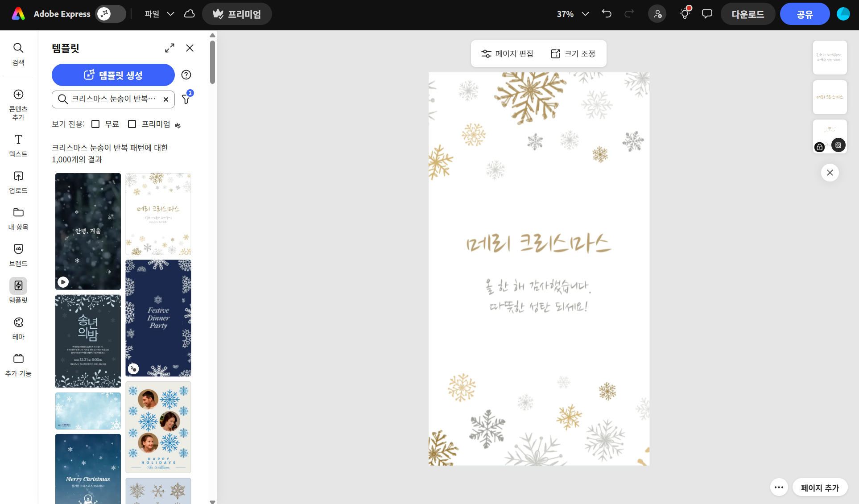Click the 템플릿 생성 button
The image size is (859, 504).
[113, 75]
